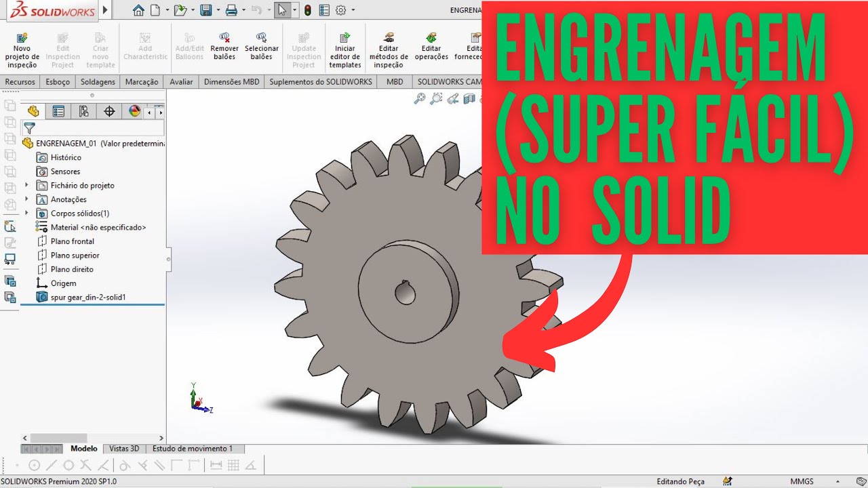Switch to the Marcação tab
The width and height of the screenshot is (868, 488).
pos(142,82)
